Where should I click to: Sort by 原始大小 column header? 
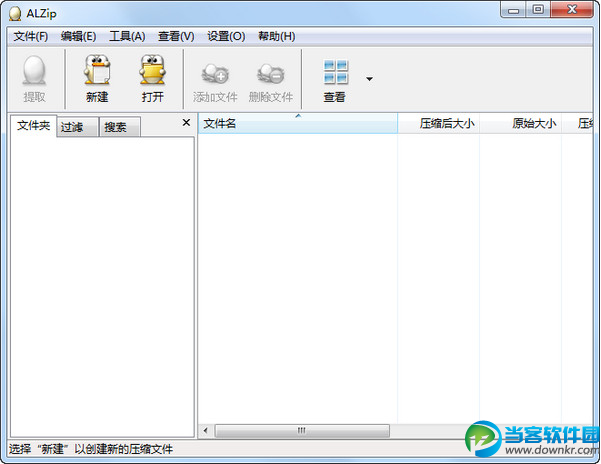[521, 123]
